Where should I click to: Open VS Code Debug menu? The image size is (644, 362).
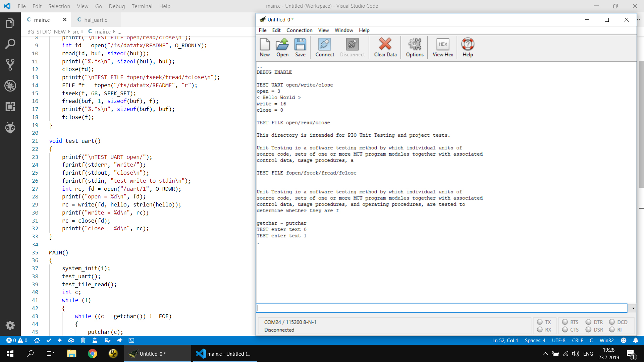click(x=117, y=6)
